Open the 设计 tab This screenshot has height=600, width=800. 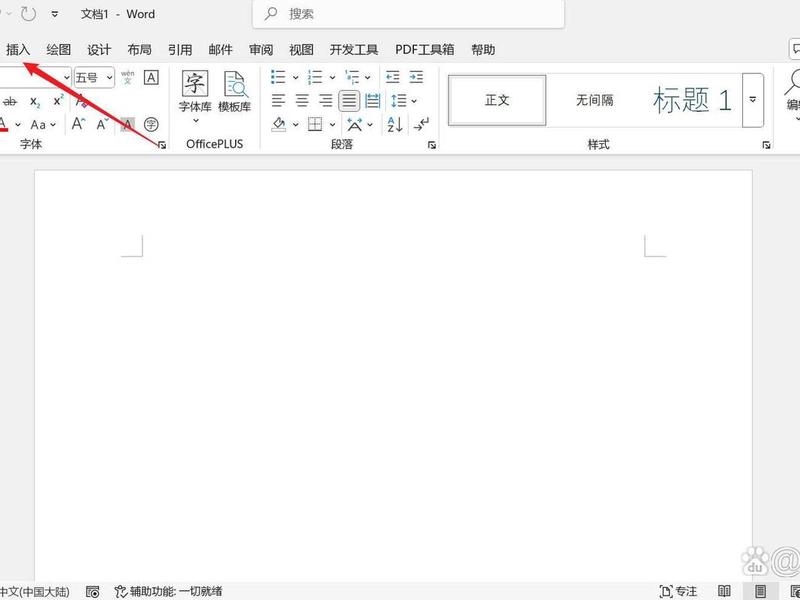pyautogui.click(x=99, y=49)
